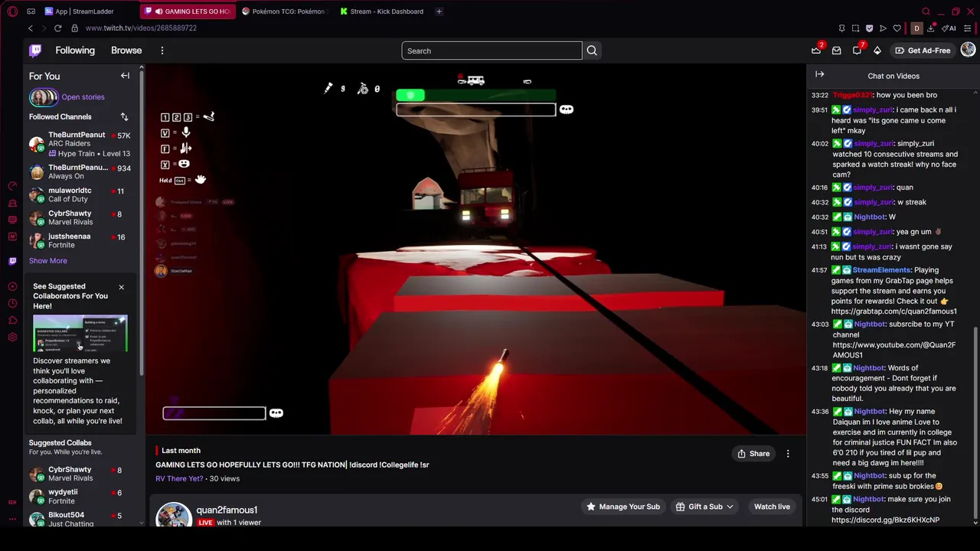Click Manage Your Sub button
Image resolution: width=980 pixels, height=551 pixels.
(x=622, y=507)
